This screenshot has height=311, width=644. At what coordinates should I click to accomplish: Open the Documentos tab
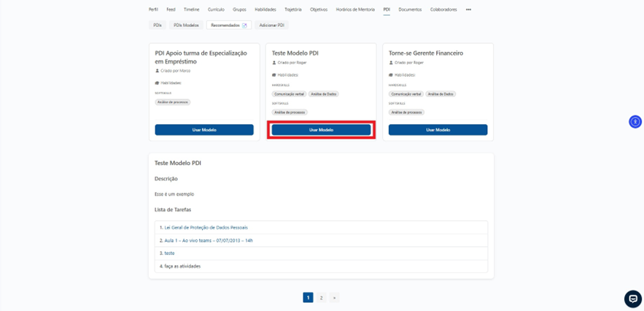(410, 9)
